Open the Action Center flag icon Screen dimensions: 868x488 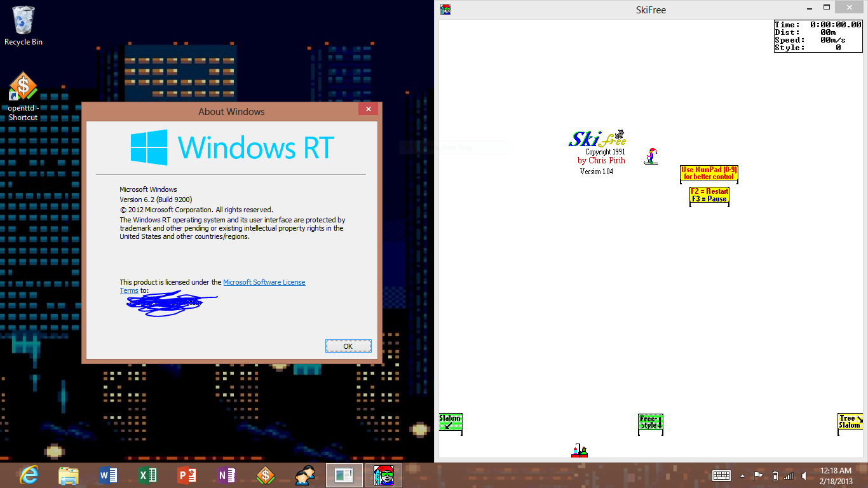[x=758, y=475]
